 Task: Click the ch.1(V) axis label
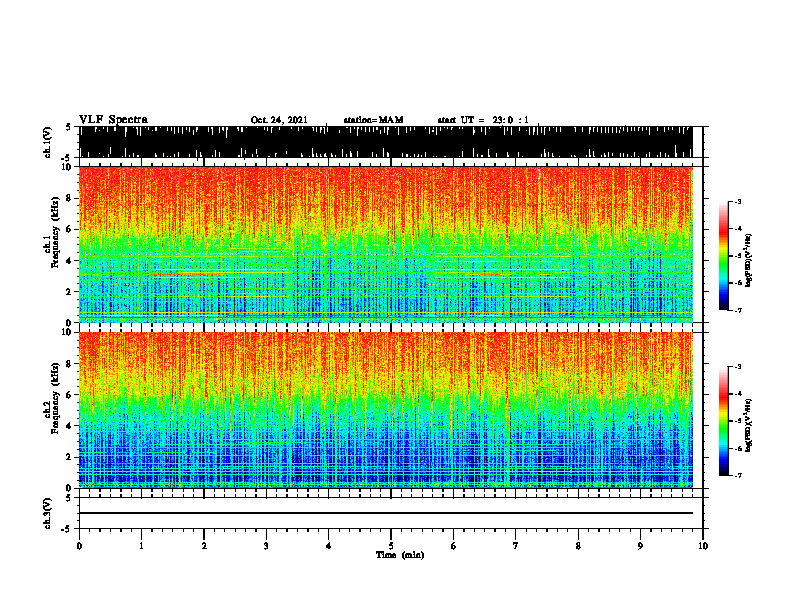click(48, 142)
